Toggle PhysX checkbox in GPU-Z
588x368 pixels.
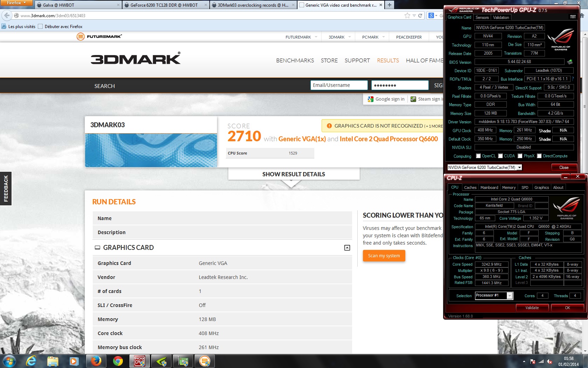520,156
